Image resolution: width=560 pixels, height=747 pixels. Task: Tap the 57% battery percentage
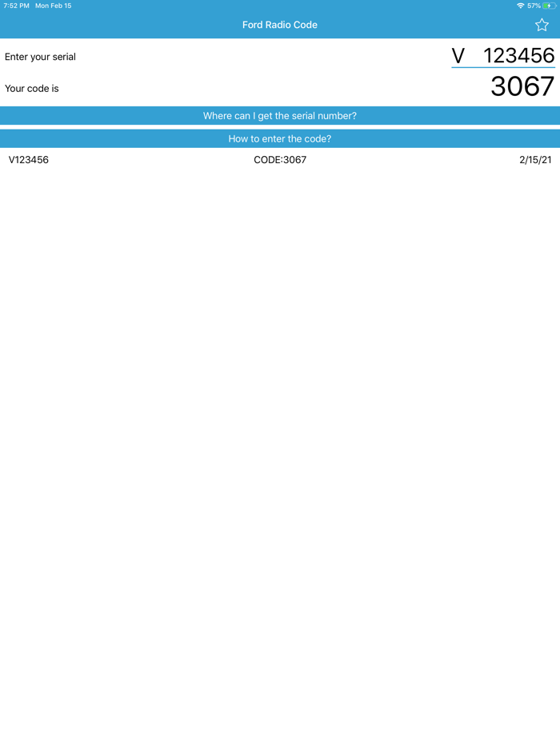pos(534,6)
